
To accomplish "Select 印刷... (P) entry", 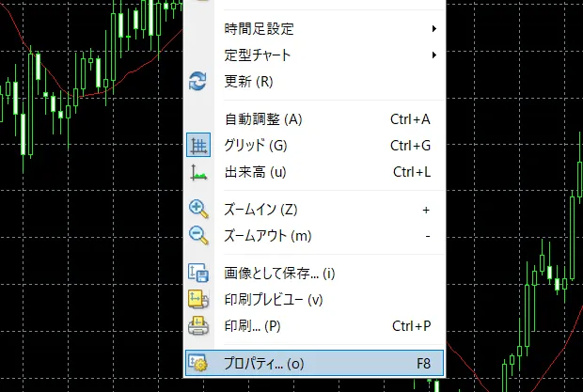I will [315, 326].
